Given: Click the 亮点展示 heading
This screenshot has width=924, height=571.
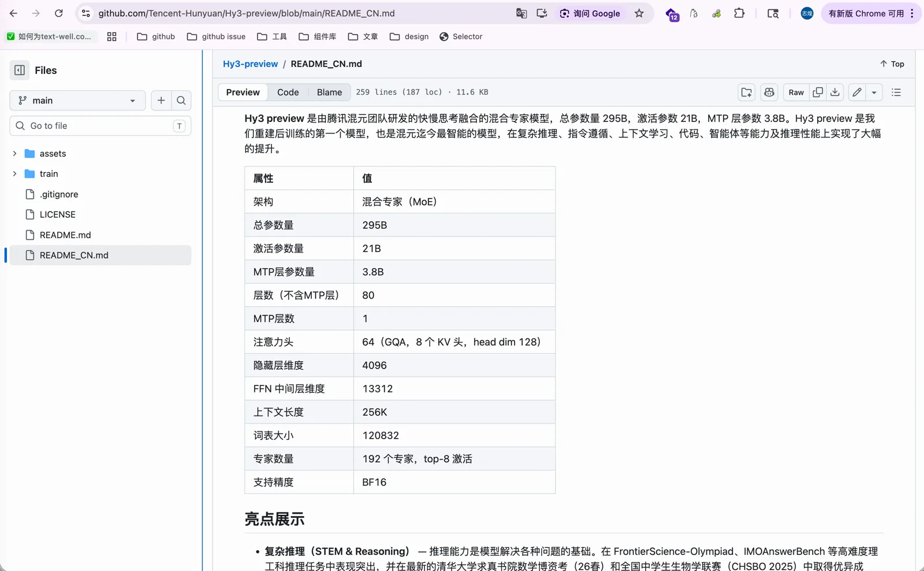Looking at the screenshot, I should click(x=274, y=519).
